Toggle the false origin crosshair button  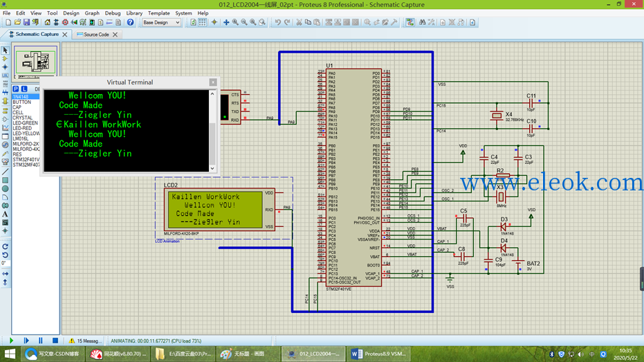coord(214,22)
